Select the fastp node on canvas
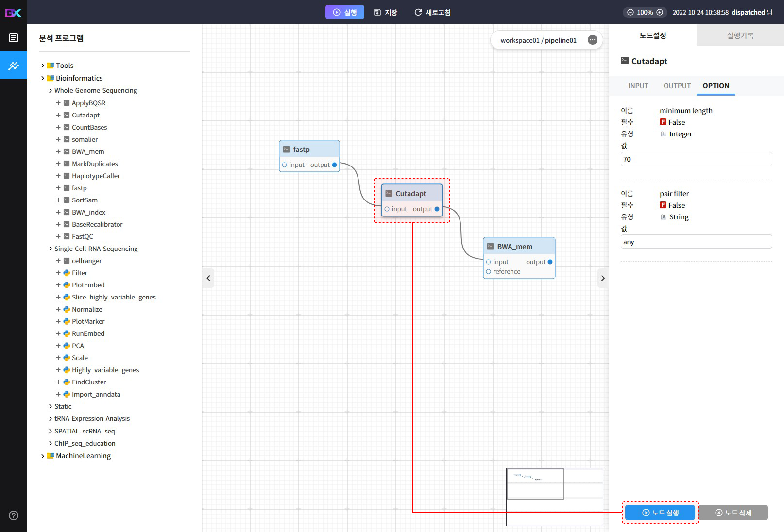This screenshot has height=532, width=784. [309, 156]
